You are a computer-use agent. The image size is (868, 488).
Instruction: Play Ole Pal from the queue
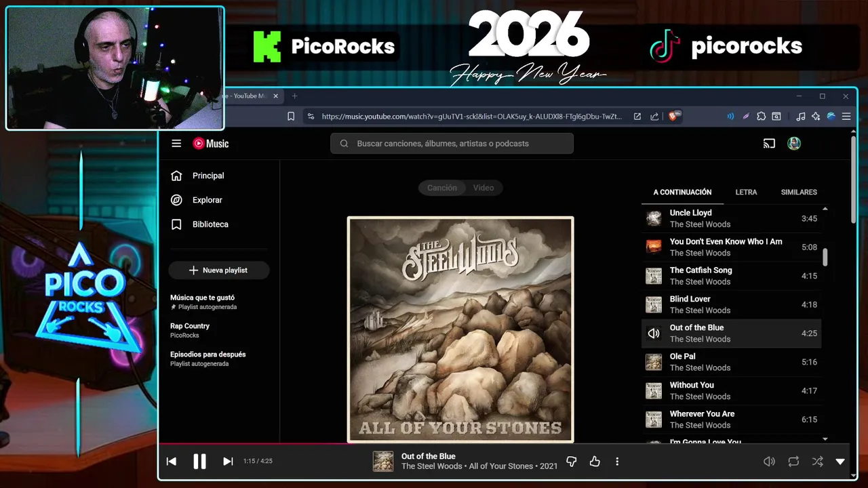point(731,362)
